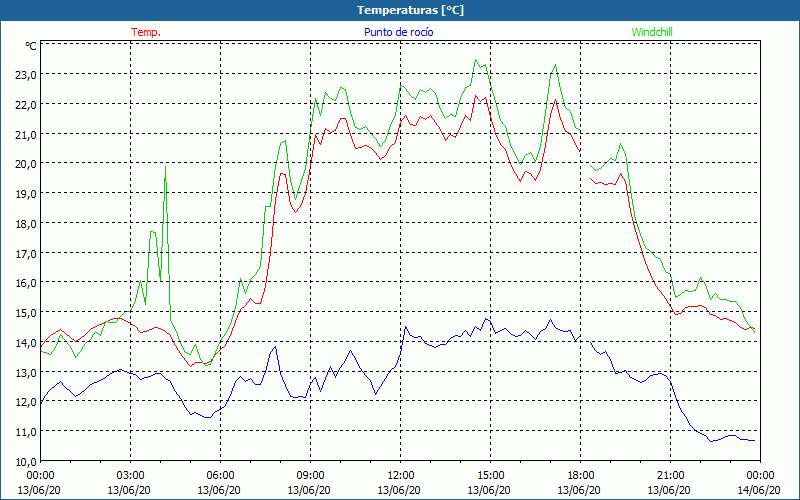Viewport: 800px width, 500px height.
Task: Click the 22,0 y-axis value
Action: [24, 104]
